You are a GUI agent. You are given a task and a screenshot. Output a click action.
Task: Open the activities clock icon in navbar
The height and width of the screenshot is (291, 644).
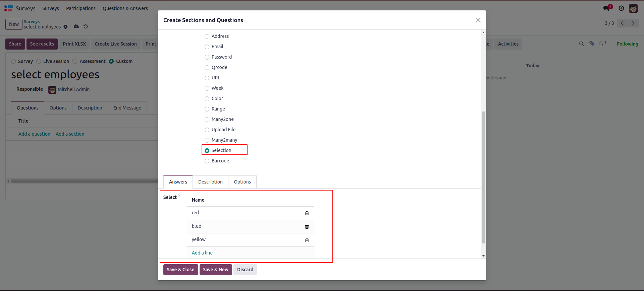pos(621,8)
